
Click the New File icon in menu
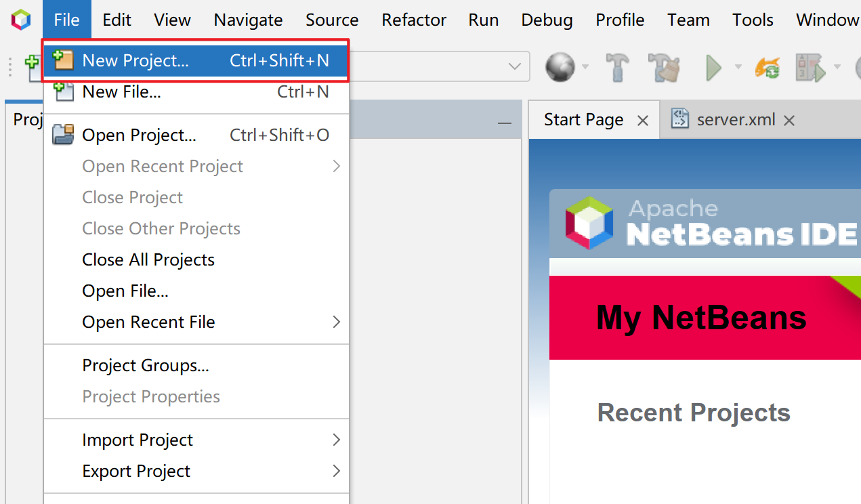coord(63,91)
